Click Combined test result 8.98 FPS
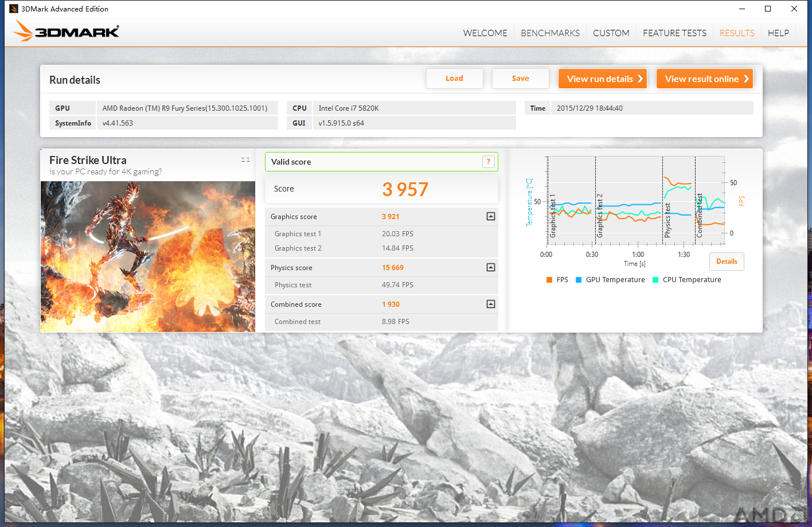Viewport: 812px width, 527px height. coord(396,321)
